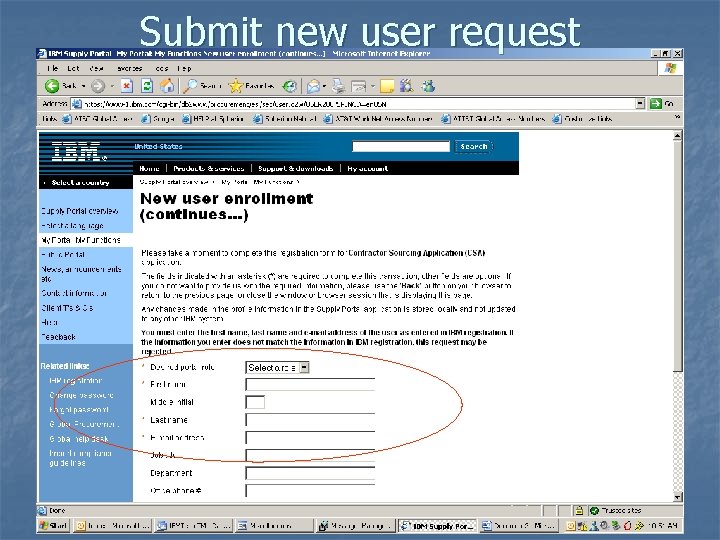Click the Edit page icon in toolbar
The image size is (720, 540).
pyautogui.click(x=359, y=86)
